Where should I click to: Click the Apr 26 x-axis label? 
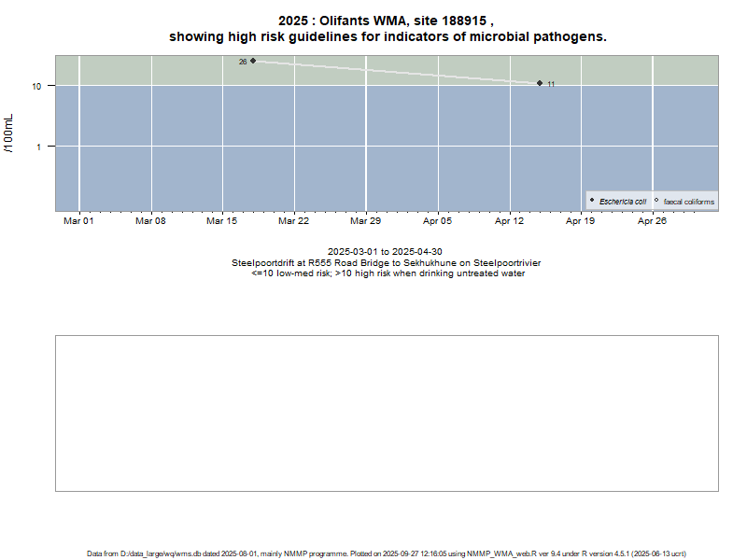[652, 221]
